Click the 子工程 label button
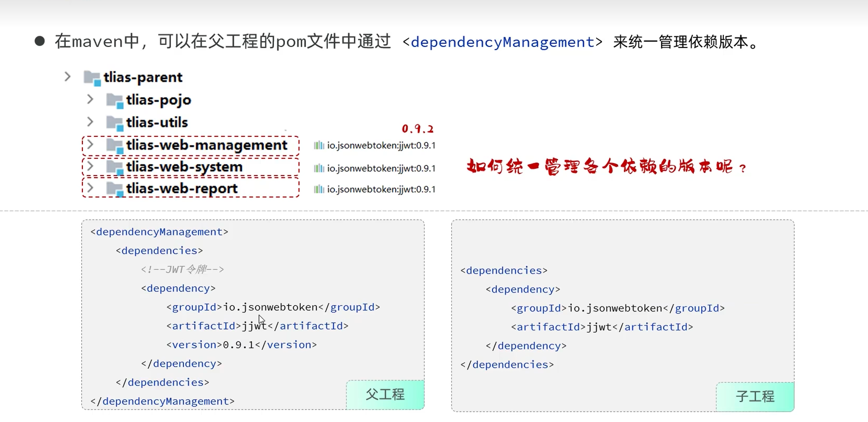Image resolution: width=868 pixels, height=422 pixels. point(755,397)
